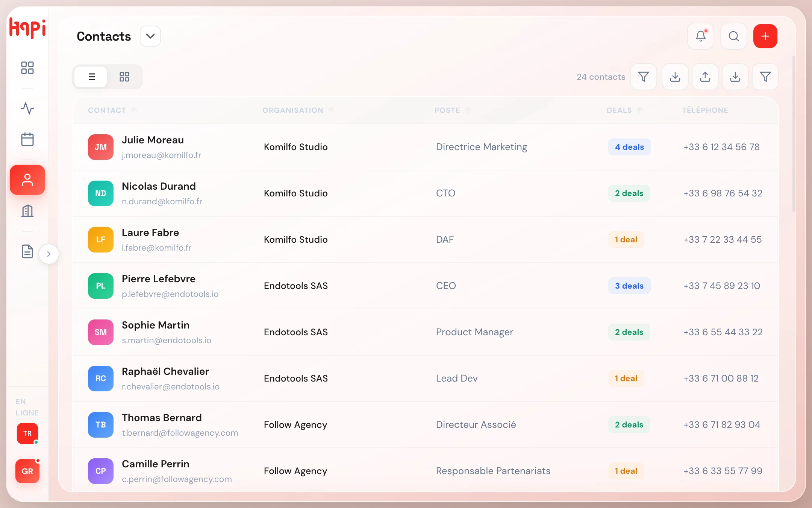Sort by ORGANISATION column
The width and height of the screenshot is (812, 508).
pyautogui.click(x=298, y=110)
